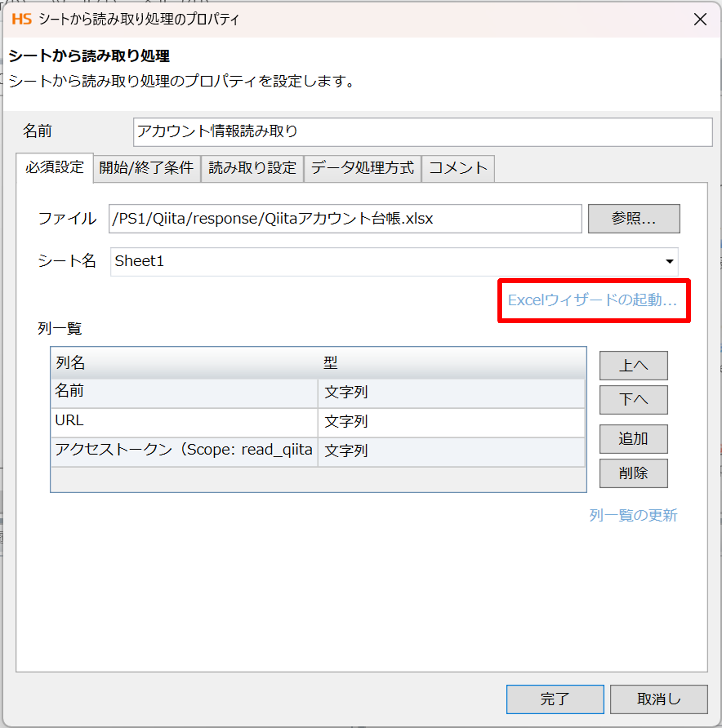Select the データ処理方式 tab
This screenshot has width=722, height=728.
click(x=362, y=168)
